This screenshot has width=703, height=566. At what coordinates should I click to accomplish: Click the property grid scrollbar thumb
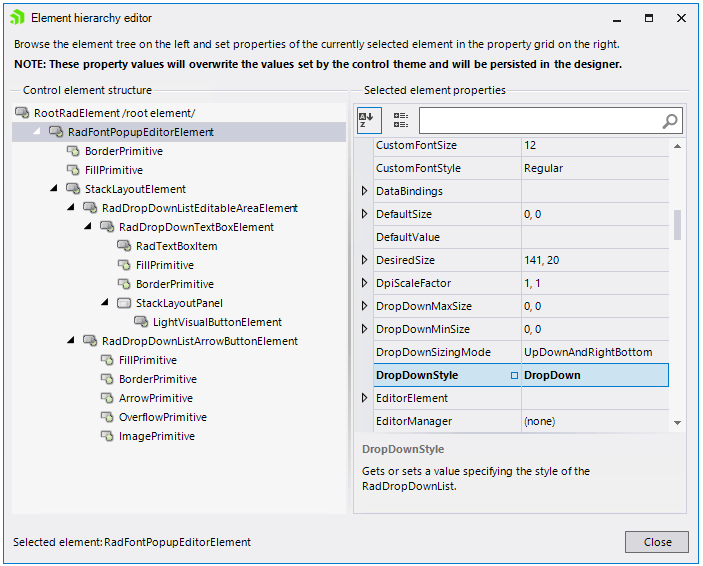click(677, 225)
